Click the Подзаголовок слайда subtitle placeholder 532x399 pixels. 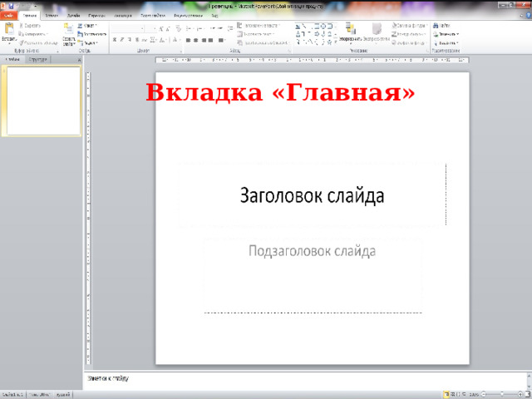(313, 275)
